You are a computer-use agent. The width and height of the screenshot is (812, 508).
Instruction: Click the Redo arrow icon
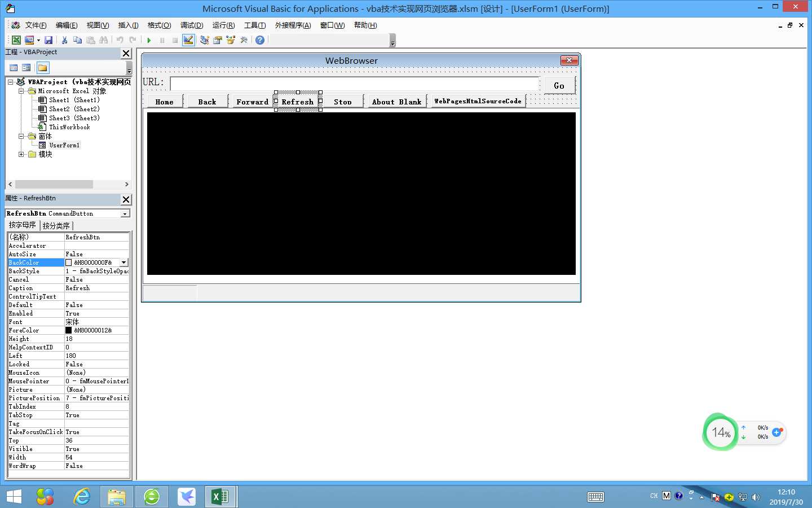pos(133,40)
